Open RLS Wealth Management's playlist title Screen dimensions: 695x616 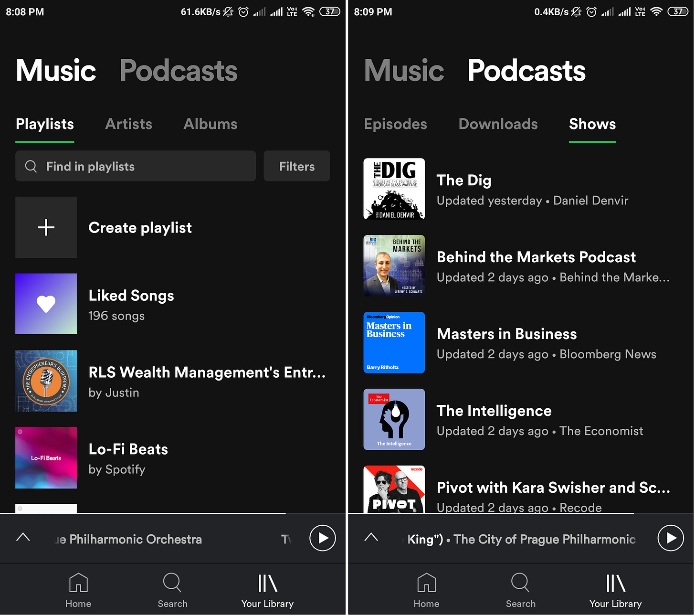(x=207, y=372)
